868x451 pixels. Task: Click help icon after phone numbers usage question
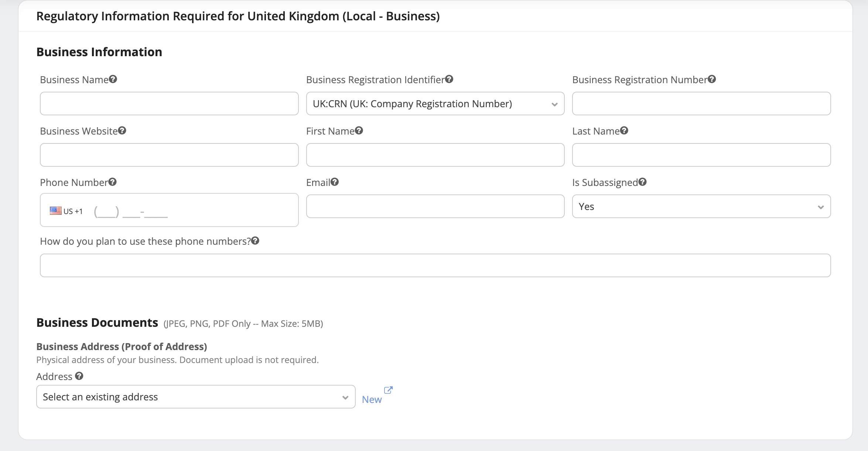point(255,241)
